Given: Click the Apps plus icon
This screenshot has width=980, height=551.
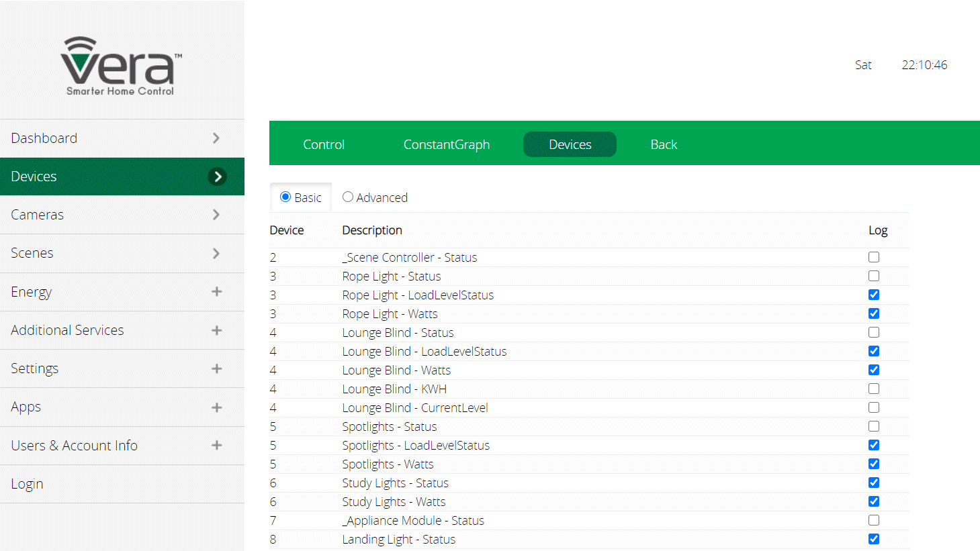Looking at the screenshot, I should point(216,407).
